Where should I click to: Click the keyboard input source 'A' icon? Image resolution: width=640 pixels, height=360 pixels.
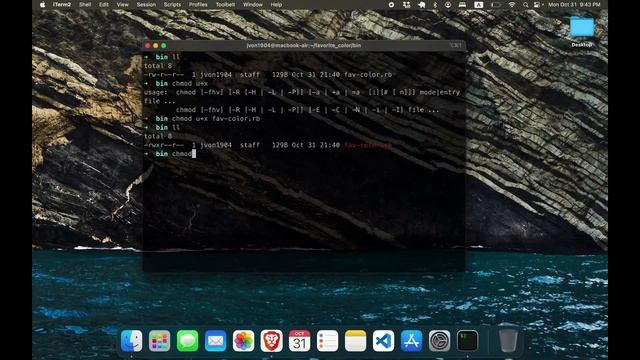[x=478, y=4]
